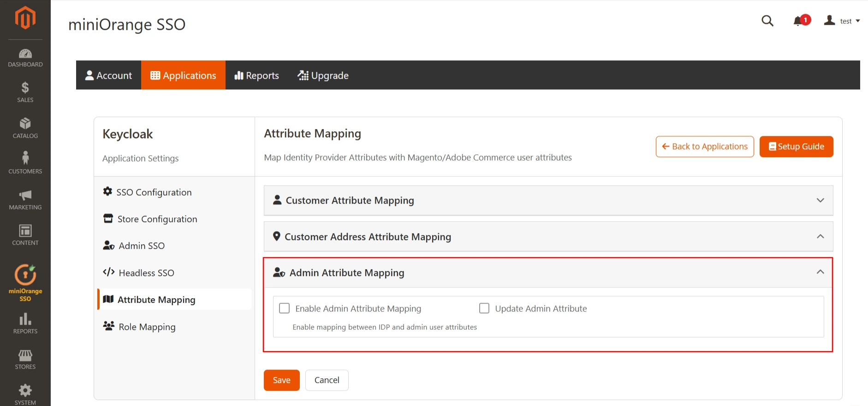
Task: Click the Admin SSO user-shield icon
Action: coord(109,245)
